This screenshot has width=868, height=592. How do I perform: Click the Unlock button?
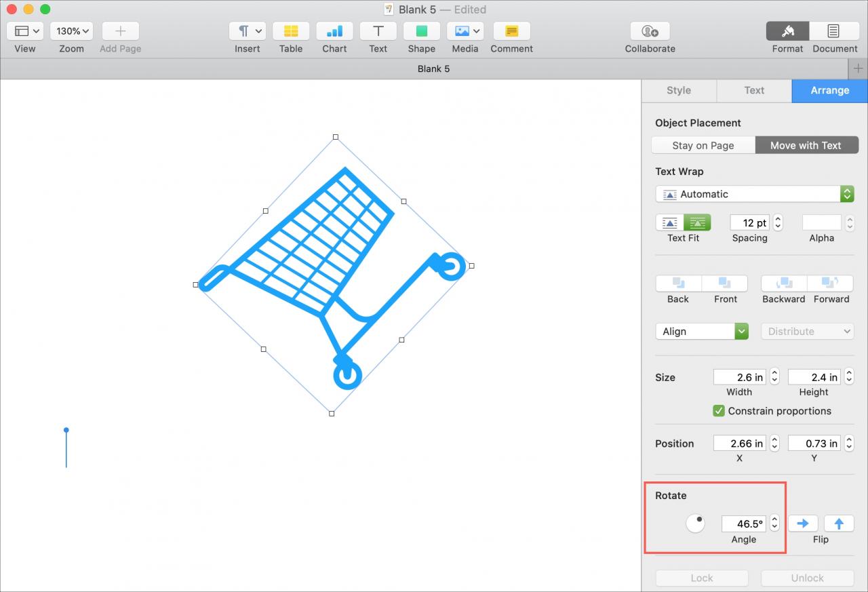tap(807, 578)
